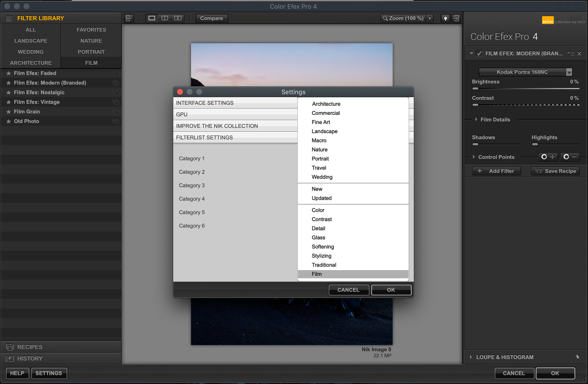Image resolution: width=588 pixels, height=384 pixels.
Task: Open presets icon for Film Efex: Faded
Action: (x=116, y=73)
